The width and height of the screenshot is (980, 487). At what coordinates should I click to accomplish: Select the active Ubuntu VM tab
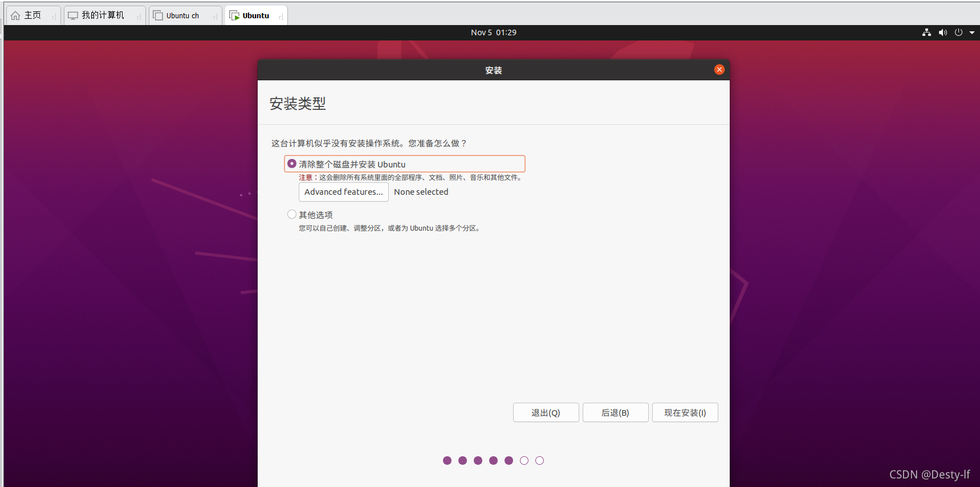point(256,15)
